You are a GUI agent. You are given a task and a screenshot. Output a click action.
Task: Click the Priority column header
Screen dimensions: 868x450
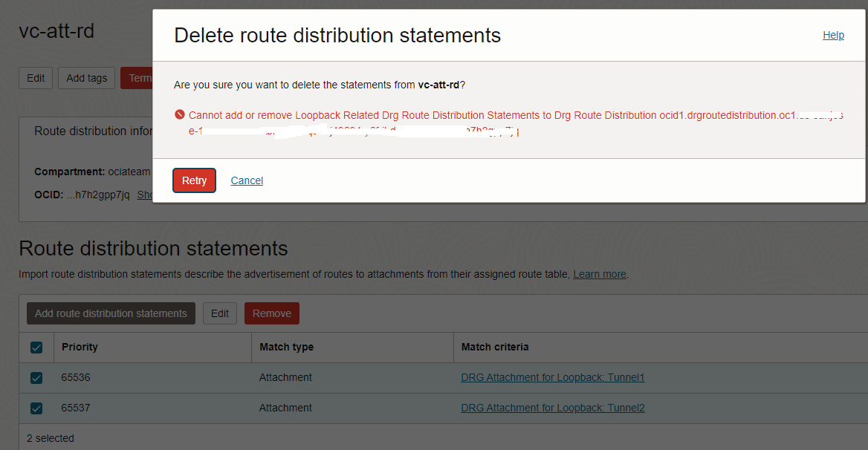click(x=80, y=347)
